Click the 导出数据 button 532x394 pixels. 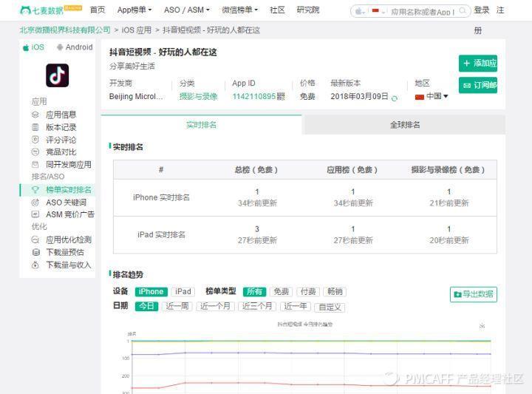(474, 294)
